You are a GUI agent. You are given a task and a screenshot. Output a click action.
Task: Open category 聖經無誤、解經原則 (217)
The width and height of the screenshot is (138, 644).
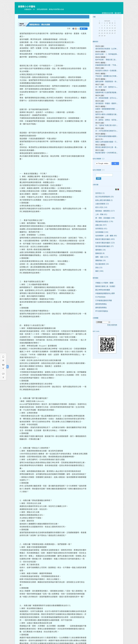click(x=105, y=211)
